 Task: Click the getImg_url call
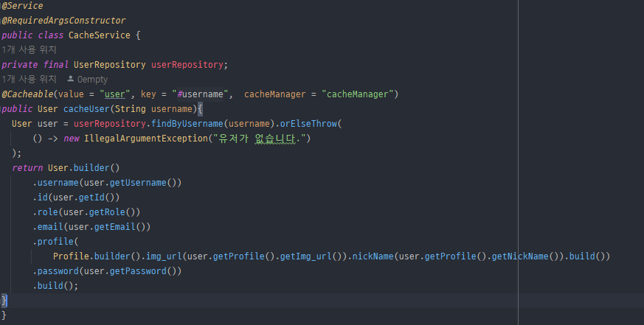click(x=306, y=257)
